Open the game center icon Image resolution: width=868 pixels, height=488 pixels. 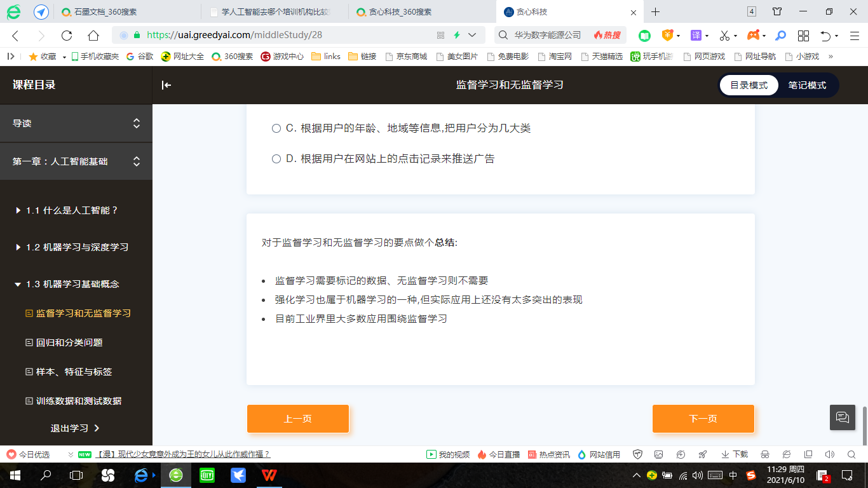[x=753, y=36]
